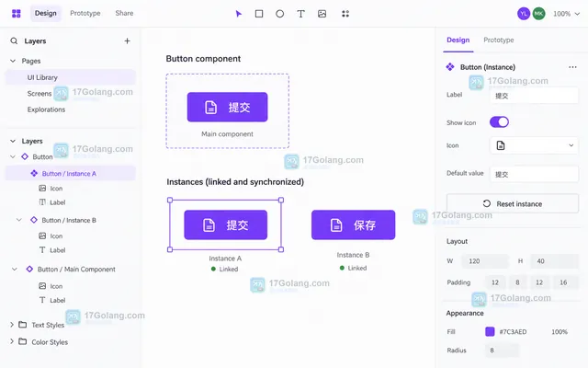The width and height of the screenshot is (588, 368).
Task: Click component icon beside Button (Instance) title
Action: (450, 67)
